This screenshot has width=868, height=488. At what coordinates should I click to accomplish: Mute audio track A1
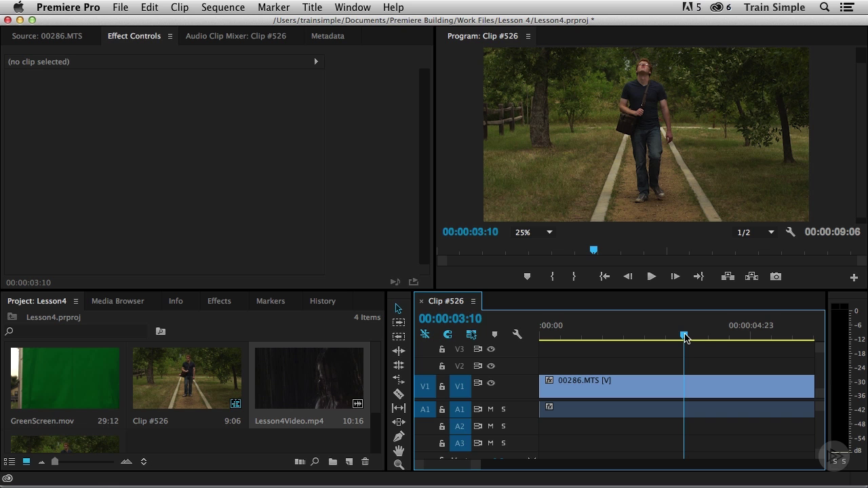click(x=490, y=409)
